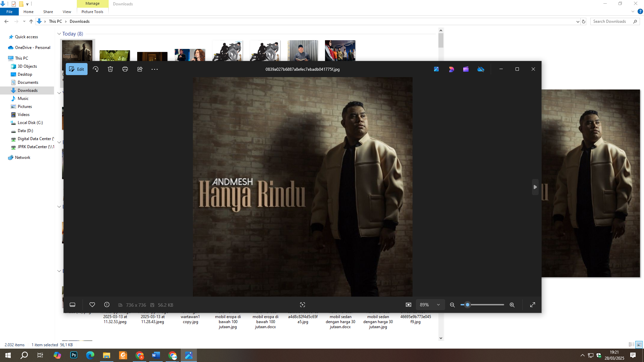
Task: Show file info with the info icon
Action: pyautogui.click(x=107, y=305)
